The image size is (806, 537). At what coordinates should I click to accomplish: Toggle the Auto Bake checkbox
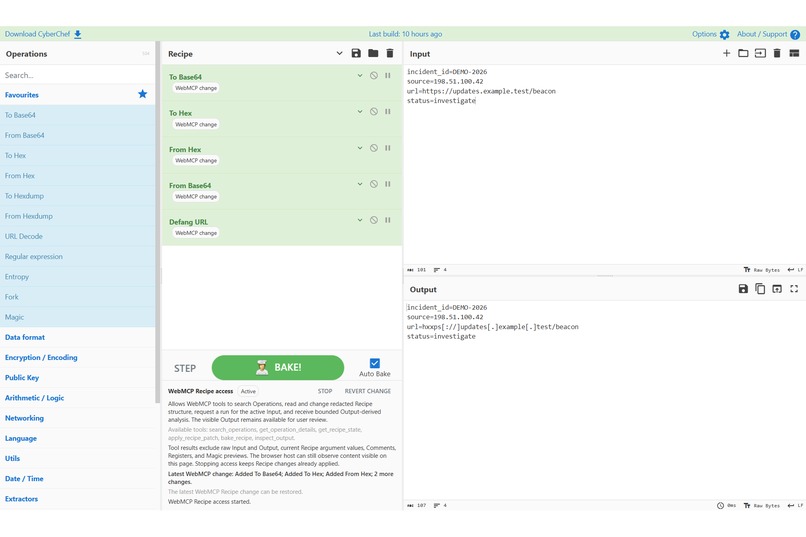point(375,363)
